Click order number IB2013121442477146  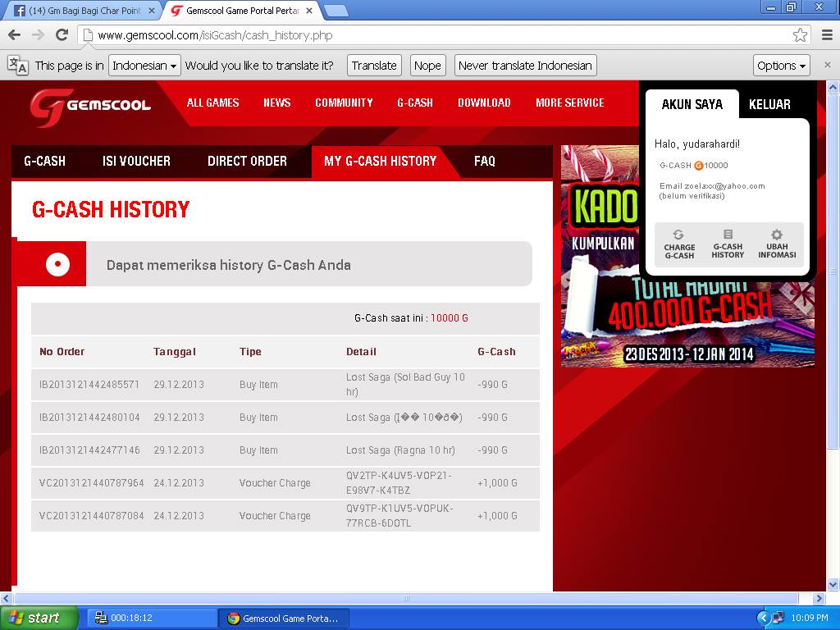tap(89, 450)
